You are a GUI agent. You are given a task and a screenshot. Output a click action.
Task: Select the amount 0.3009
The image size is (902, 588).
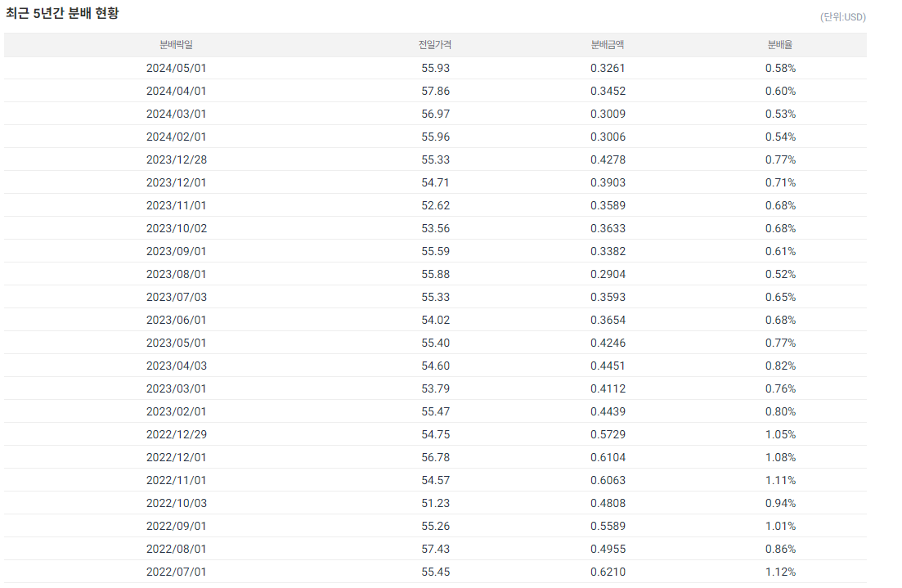[608, 114]
